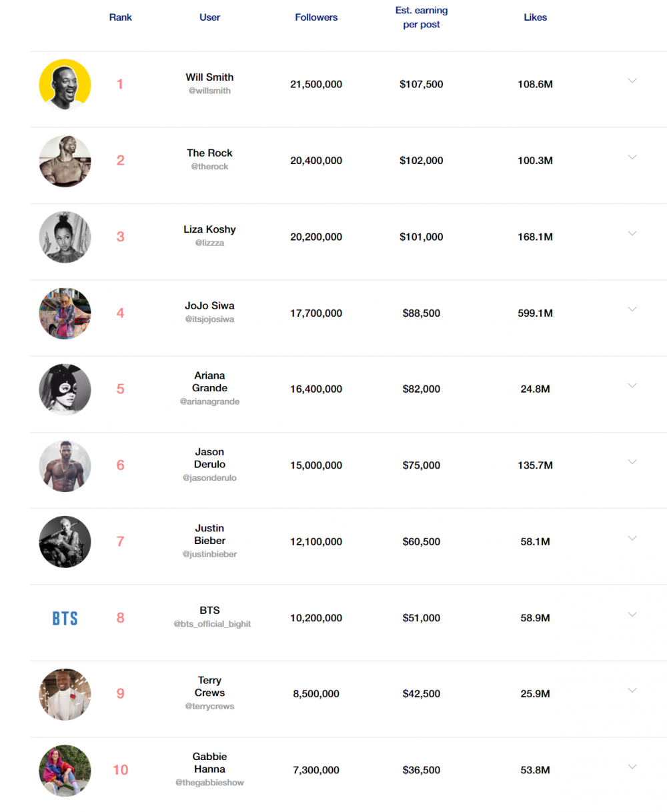
Task: Click @thegabbieshow username link
Action: (209, 783)
